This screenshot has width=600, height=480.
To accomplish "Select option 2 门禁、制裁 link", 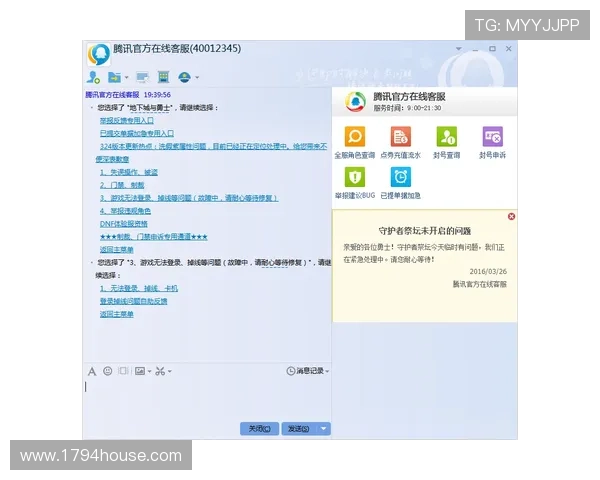I will point(122,185).
